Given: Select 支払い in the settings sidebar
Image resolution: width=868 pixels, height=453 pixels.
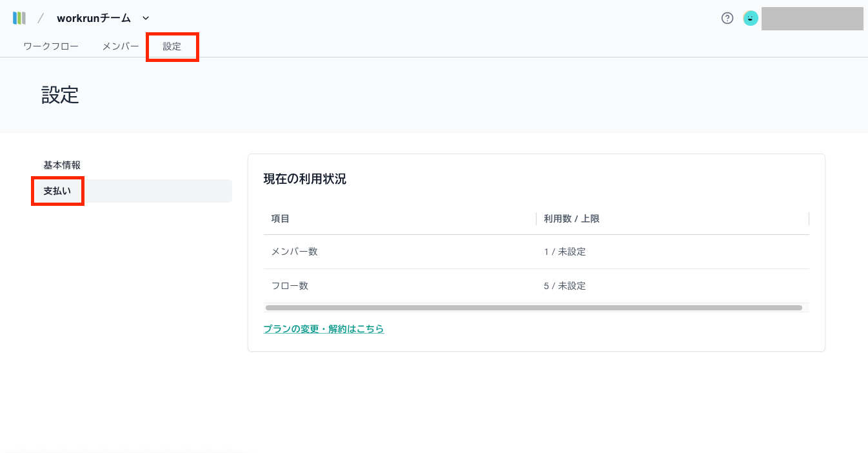Looking at the screenshot, I should 57,191.
